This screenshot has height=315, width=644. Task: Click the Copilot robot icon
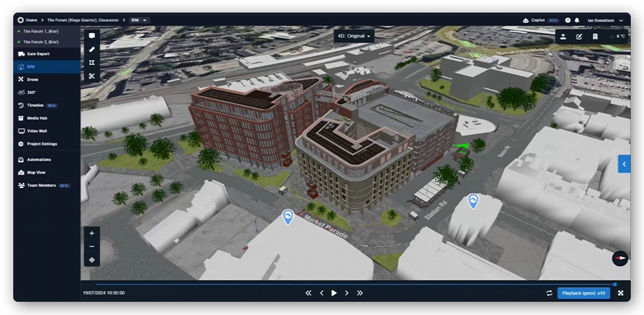click(x=526, y=20)
